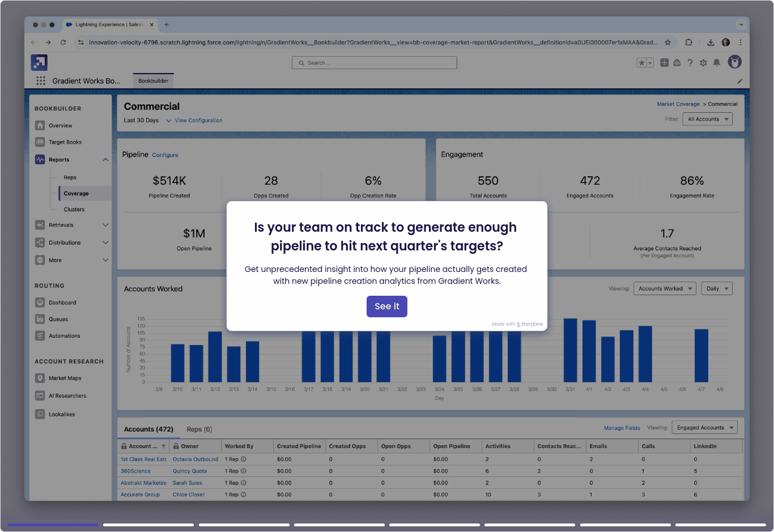Expand View Configuration

click(194, 121)
